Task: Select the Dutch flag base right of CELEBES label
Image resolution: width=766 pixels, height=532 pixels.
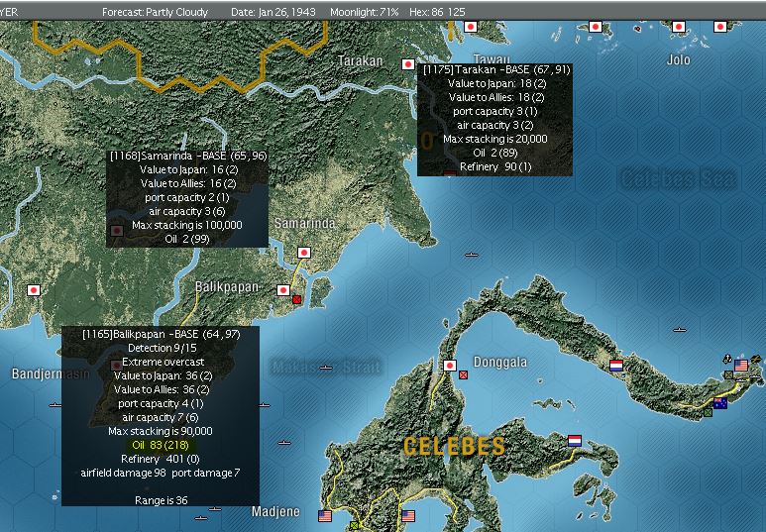Action: point(575,441)
